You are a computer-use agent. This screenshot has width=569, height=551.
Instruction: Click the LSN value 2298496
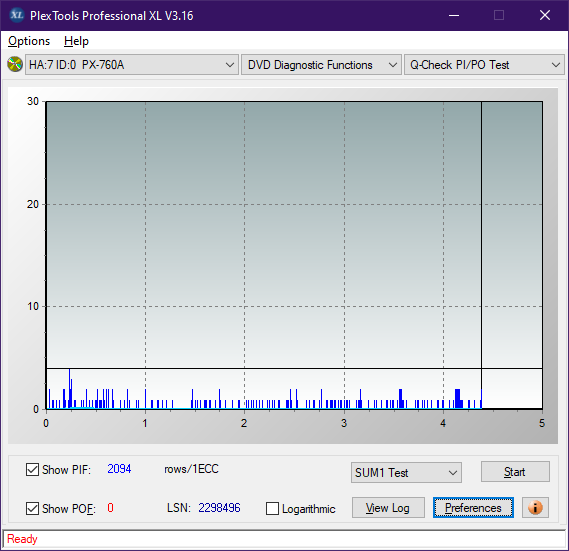click(219, 508)
